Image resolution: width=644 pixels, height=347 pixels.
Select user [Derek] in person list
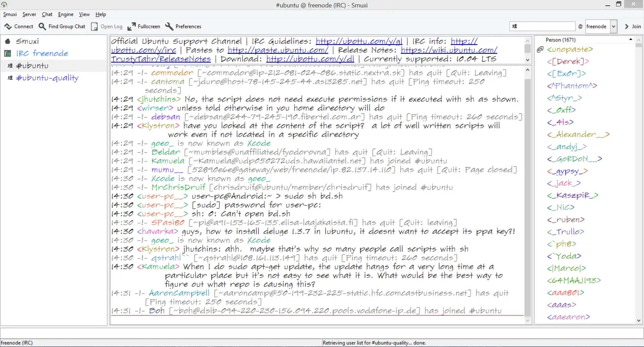click(568, 62)
